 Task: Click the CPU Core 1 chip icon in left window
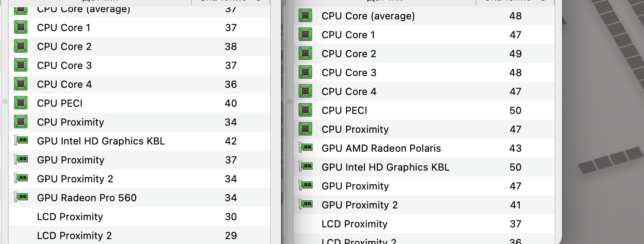(21, 27)
